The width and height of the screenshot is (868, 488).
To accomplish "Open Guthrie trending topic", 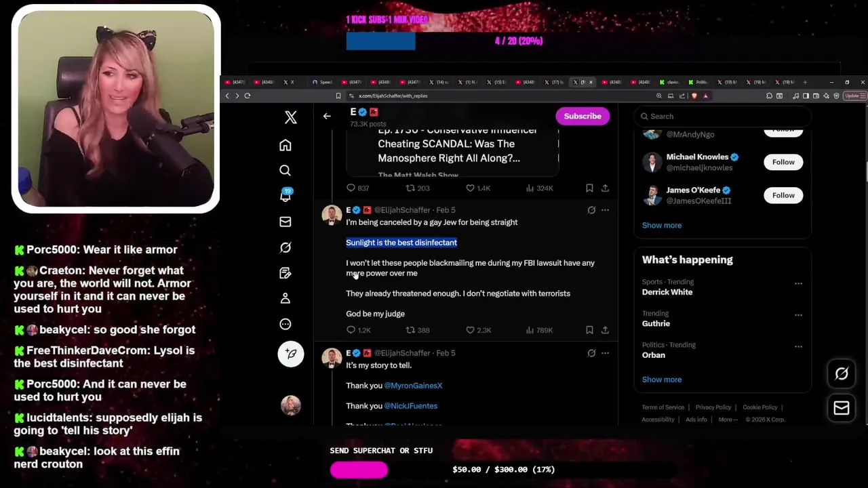I will pyautogui.click(x=656, y=324).
